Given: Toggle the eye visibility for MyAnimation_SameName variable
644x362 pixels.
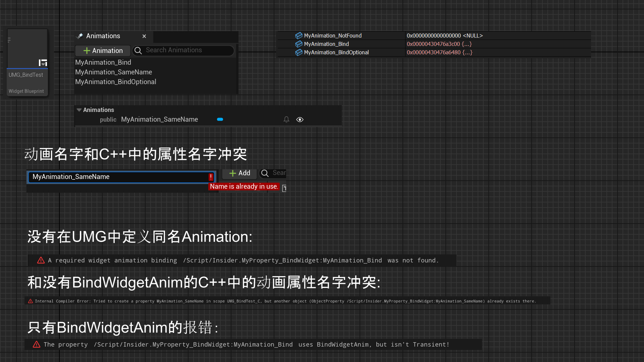Looking at the screenshot, I should point(300,120).
